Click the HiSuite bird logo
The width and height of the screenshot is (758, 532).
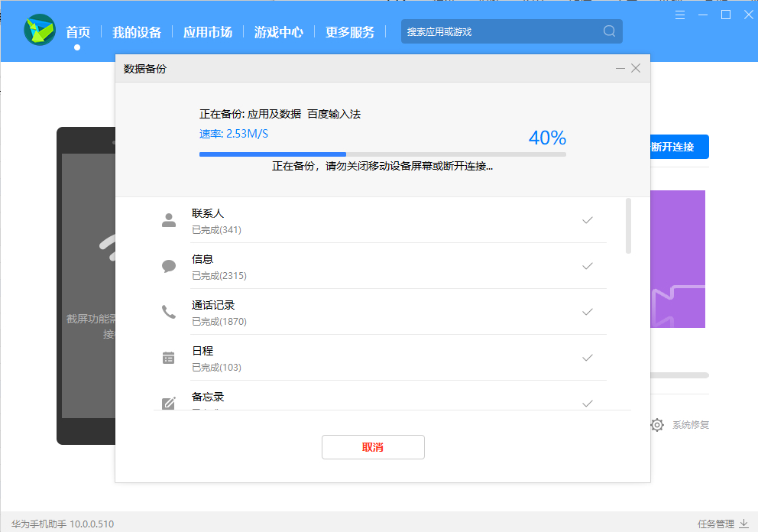tap(39, 31)
